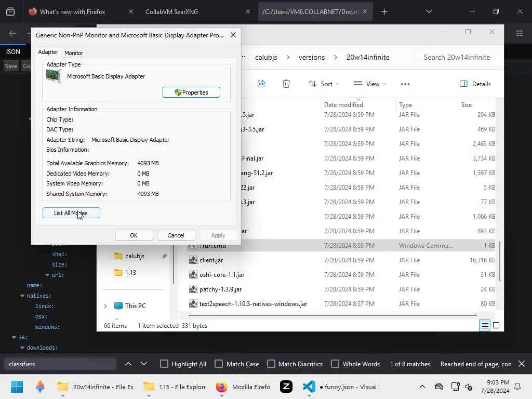Image resolution: width=532 pixels, height=399 pixels.
Task: Click the Properties button for display adapter
Action: pos(191,92)
